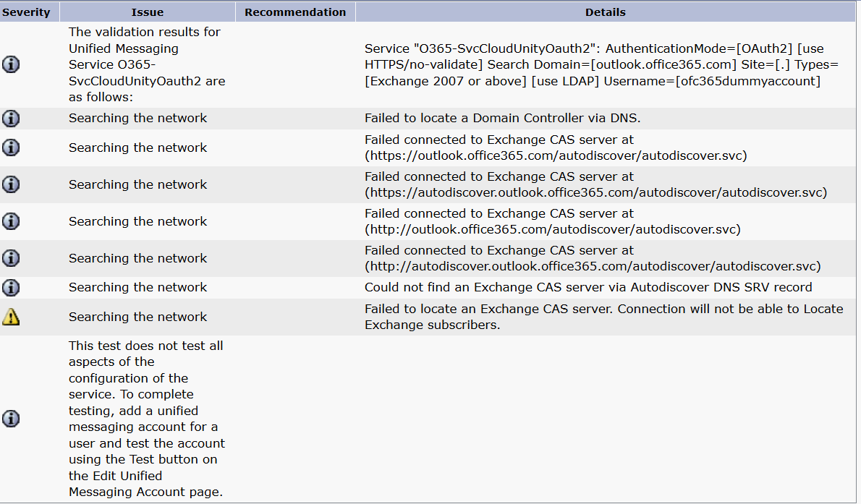861x504 pixels.
Task: Click the Details column header
Action: (x=606, y=12)
